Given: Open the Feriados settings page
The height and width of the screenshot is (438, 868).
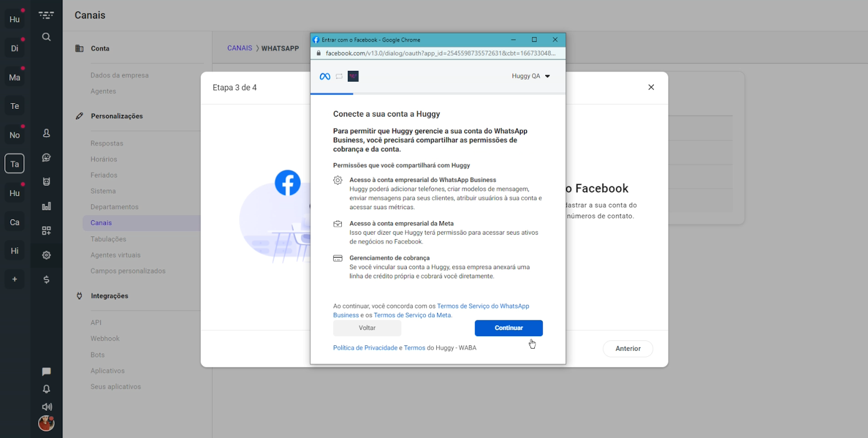Looking at the screenshot, I should 104,175.
